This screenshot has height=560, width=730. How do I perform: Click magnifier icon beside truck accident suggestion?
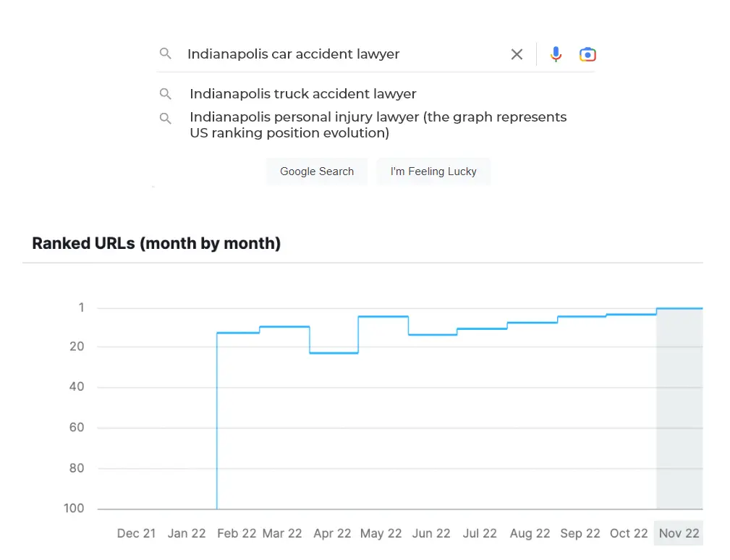(166, 94)
